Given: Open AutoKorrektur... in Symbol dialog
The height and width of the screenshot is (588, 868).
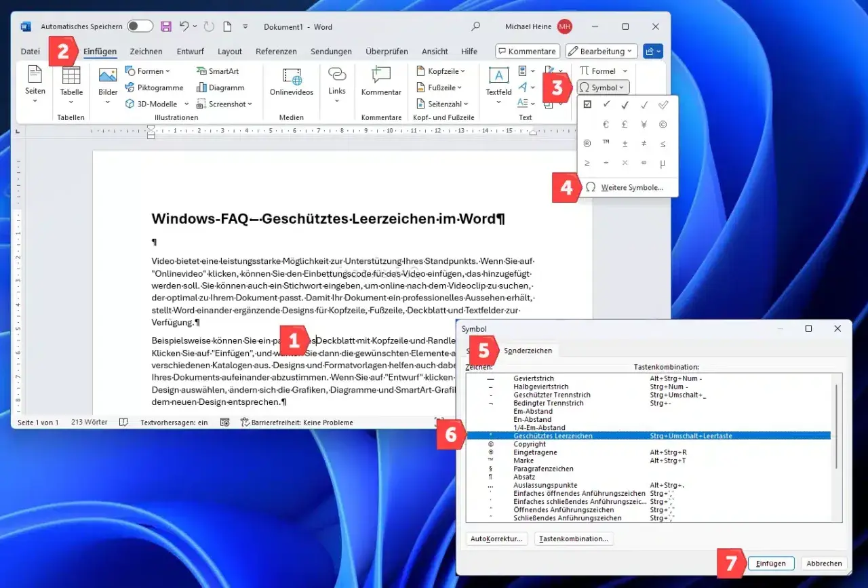Looking at the screenshot, I should pos(497,538).
